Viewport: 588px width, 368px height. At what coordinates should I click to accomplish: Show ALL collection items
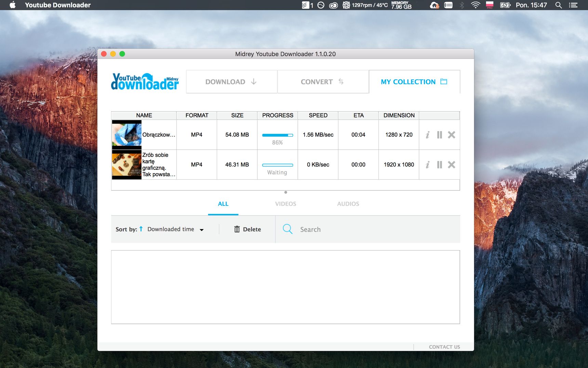tap(223, 204)
